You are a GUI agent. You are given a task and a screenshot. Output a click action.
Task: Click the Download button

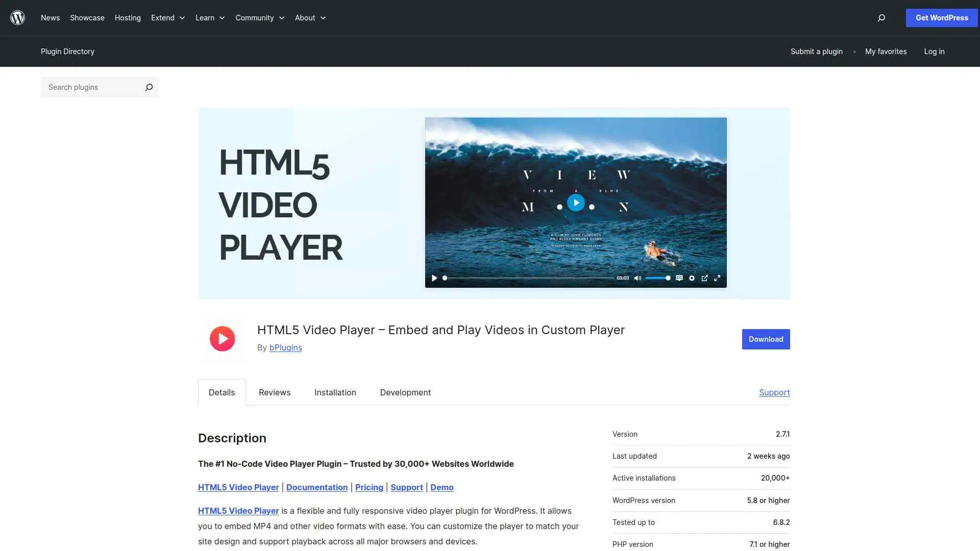[x=766, y=339]
